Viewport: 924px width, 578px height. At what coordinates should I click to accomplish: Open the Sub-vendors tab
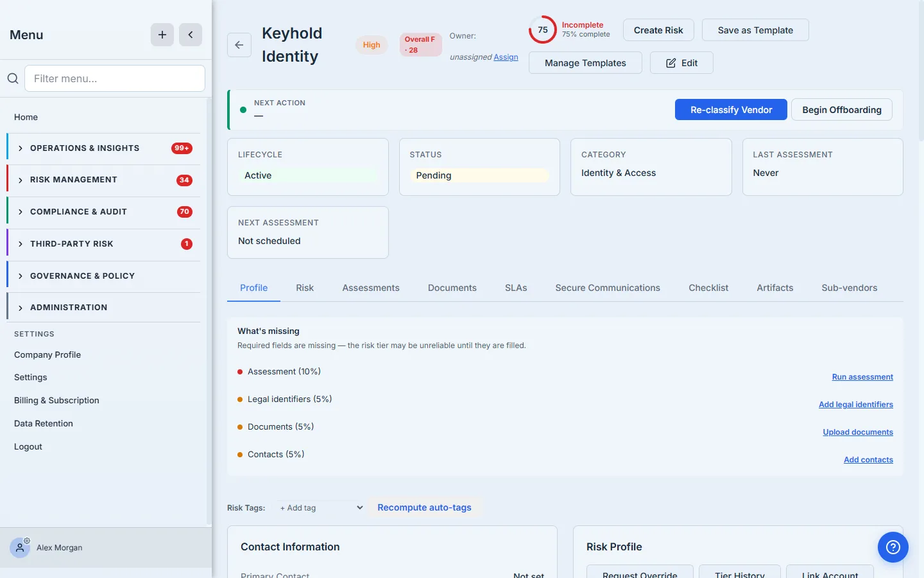pyautogui.click(x=850, y=288)
